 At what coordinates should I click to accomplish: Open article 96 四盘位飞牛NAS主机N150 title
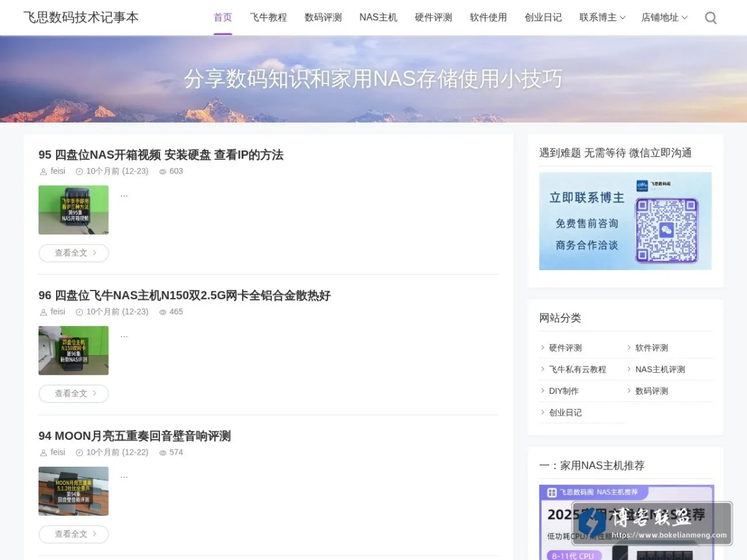point(184,296)
